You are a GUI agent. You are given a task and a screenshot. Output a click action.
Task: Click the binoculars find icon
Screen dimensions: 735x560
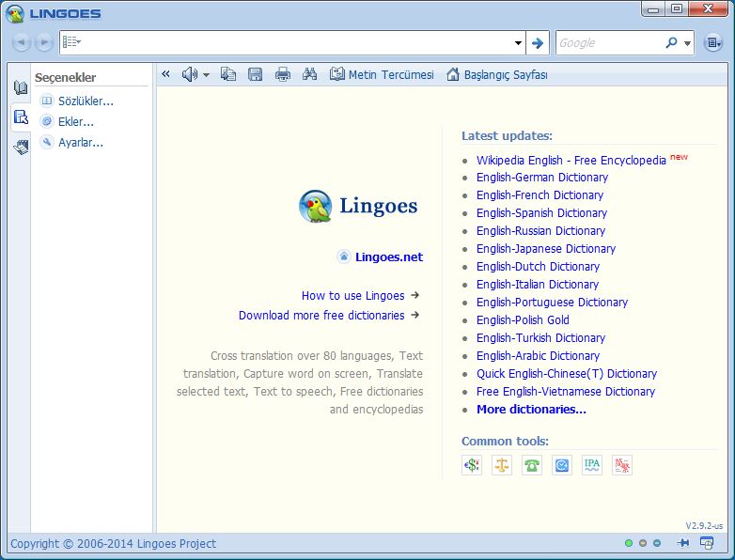coord(309,74)
